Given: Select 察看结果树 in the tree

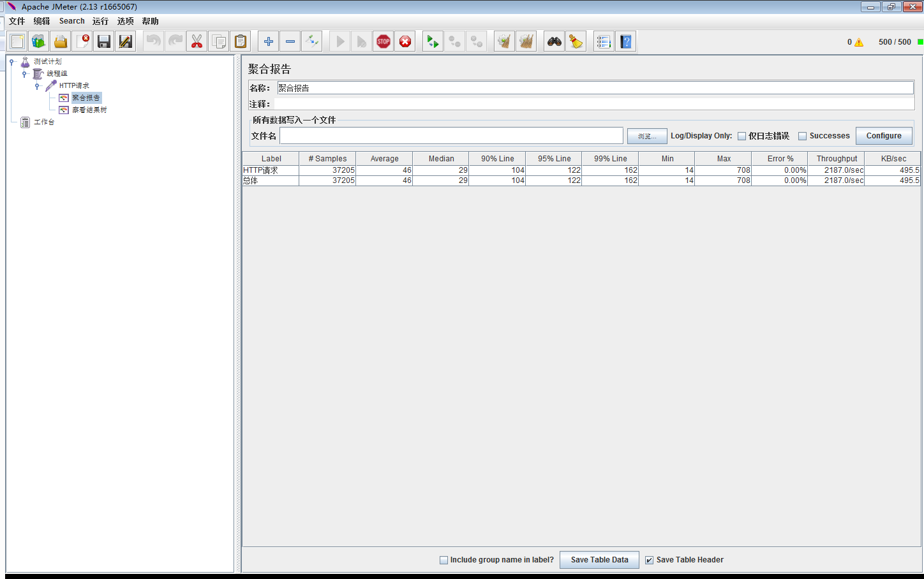Looking at the screenshot, I should click(89, 110).
